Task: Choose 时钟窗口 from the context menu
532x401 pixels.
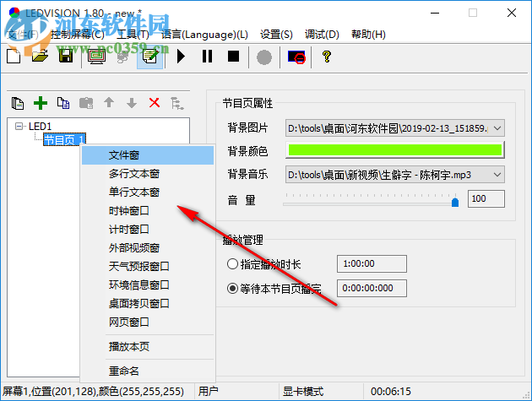Action: (x=148, y=211)
